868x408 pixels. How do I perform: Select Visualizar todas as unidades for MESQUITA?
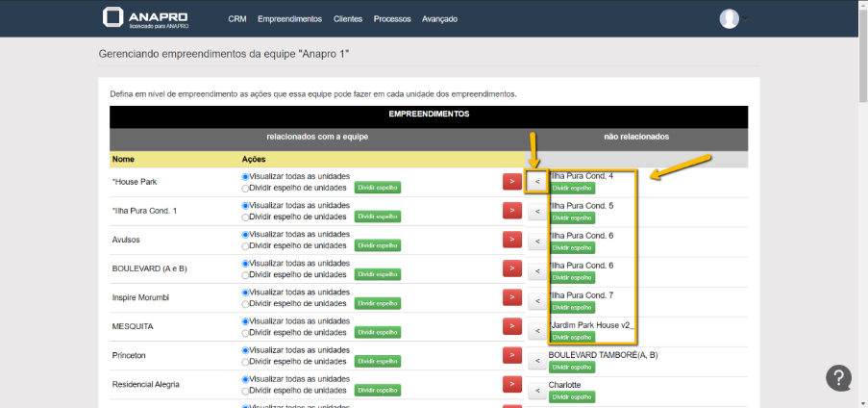tap(245, 321)
